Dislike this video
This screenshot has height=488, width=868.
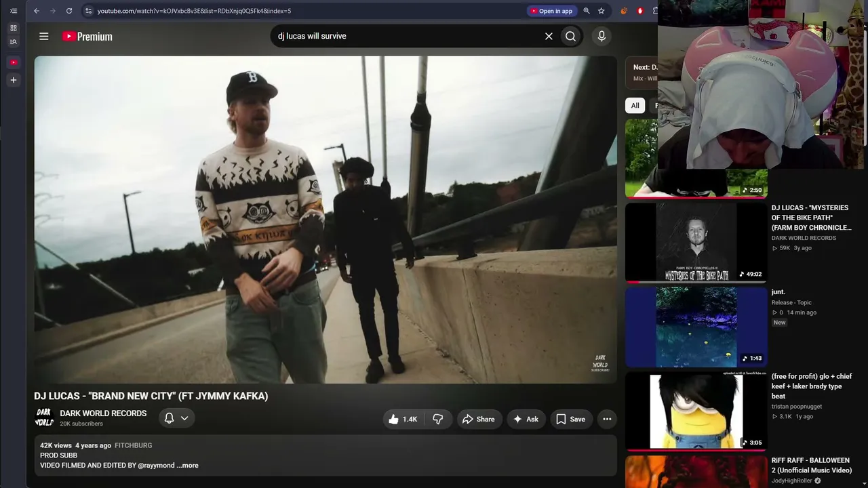(x=438, y=420)
